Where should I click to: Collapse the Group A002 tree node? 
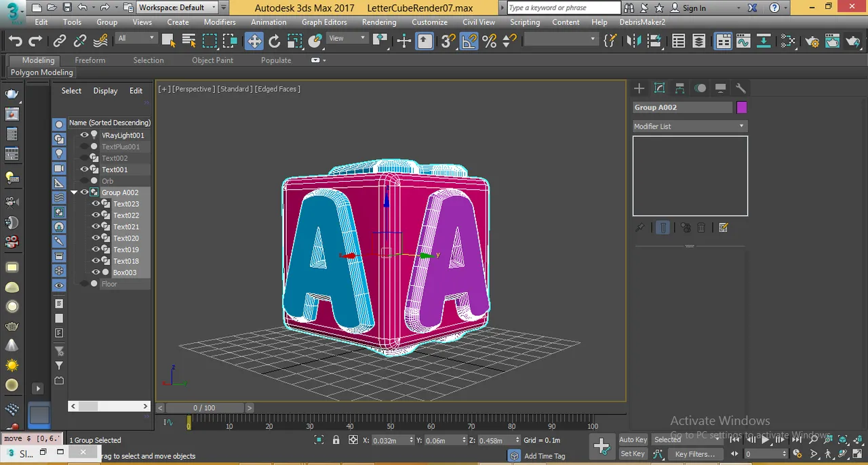tap(75, 193)
